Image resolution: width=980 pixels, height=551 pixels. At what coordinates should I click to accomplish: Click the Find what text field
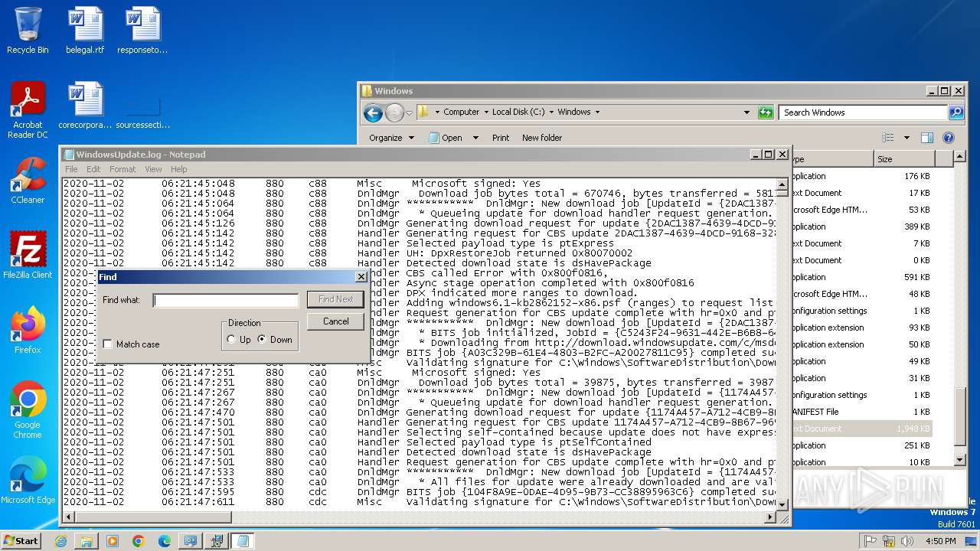[226, 300]
